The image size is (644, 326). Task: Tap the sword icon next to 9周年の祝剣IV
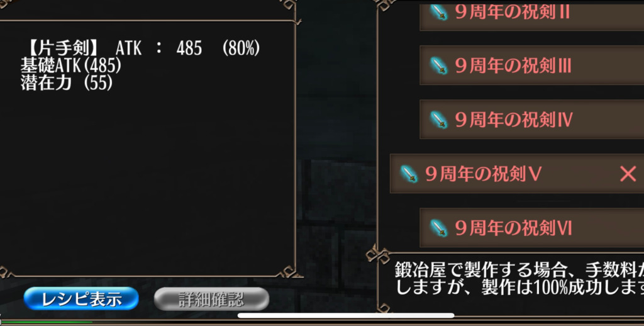point(438,120)
